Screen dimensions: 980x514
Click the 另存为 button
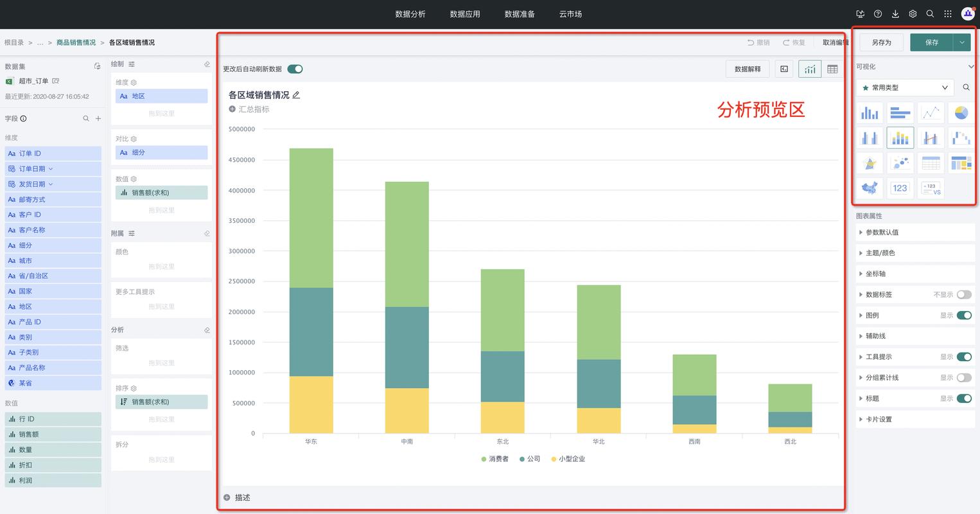tap(882, 42)
